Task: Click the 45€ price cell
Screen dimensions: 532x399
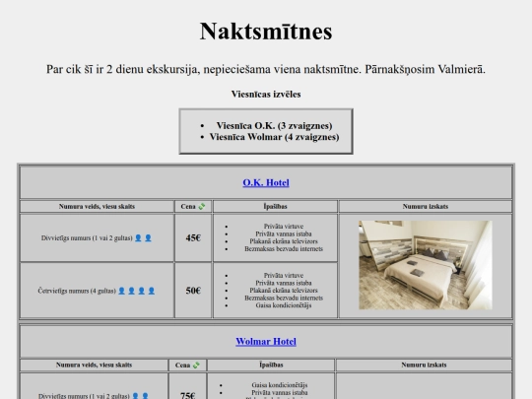Action: (193, 237)
